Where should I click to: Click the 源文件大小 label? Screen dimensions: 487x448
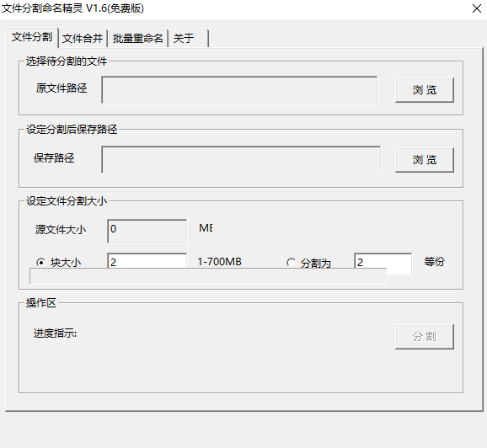click(x=61, y=230)
